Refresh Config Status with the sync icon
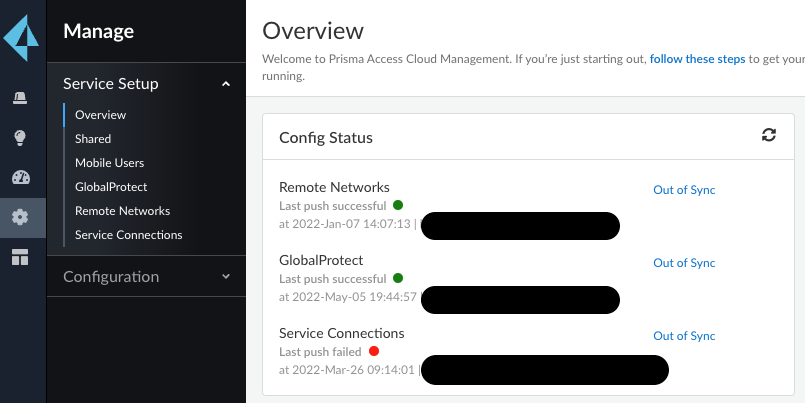Screen dimensions: 805x403 [x=768, y=135]
